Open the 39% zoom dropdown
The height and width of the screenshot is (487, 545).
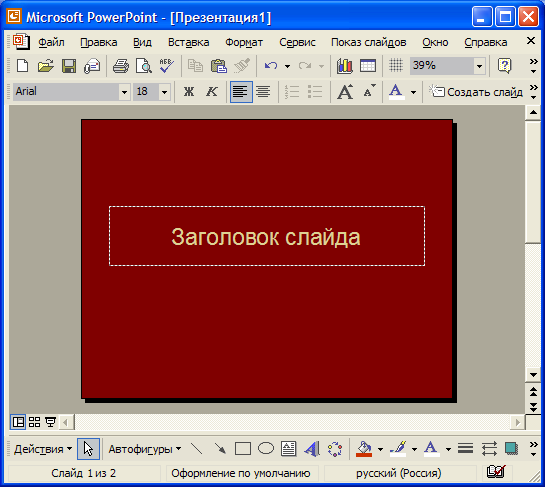[479, 66]
